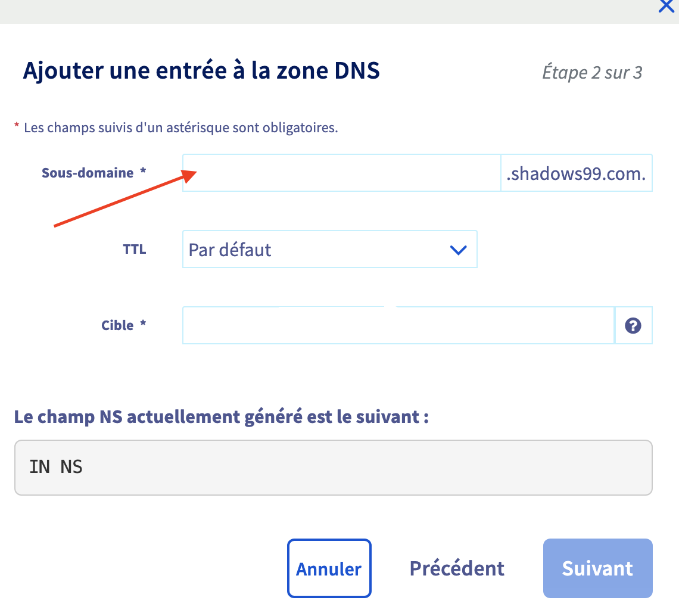The image size is (679, 616).
Task: Click the "Étape 2 sur 3" step indicator
Action: point(592,72)
